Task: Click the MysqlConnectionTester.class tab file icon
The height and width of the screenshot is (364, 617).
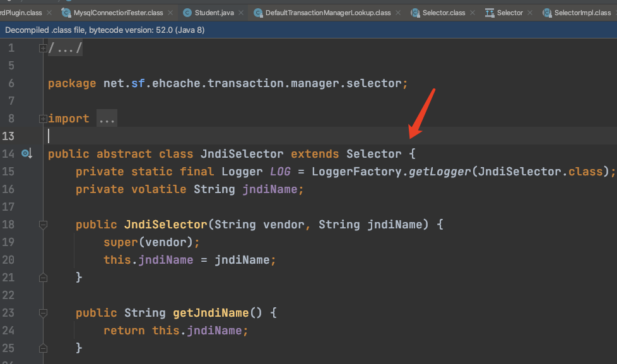Action: tap(66, 13)
